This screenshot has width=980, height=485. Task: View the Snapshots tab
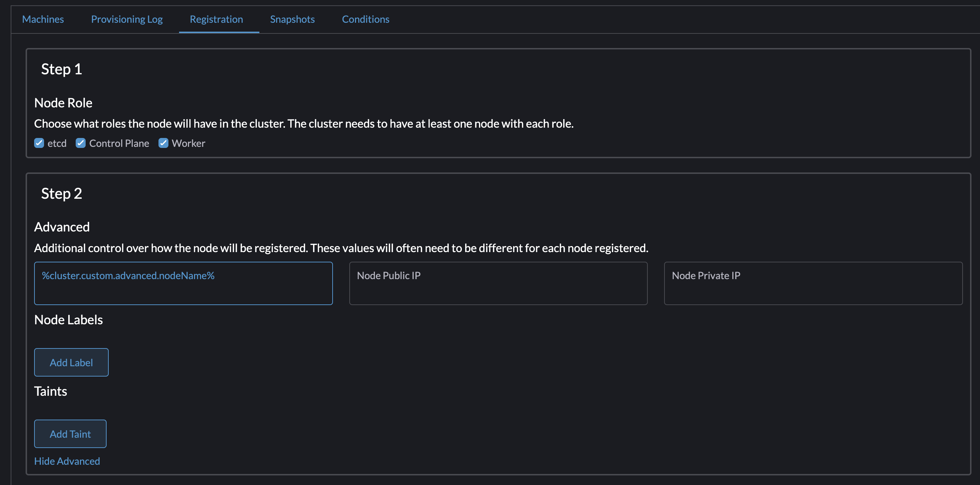(x=292, y=19)
